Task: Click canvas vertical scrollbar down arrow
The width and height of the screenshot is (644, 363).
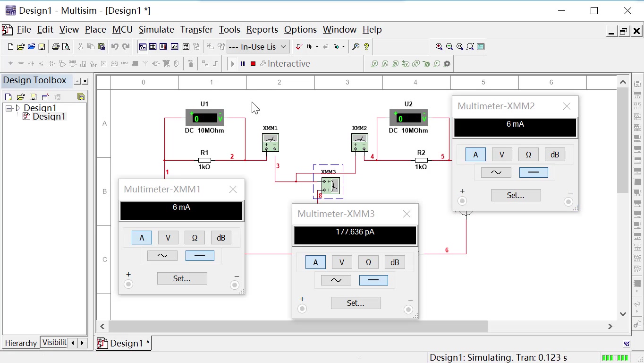Action: point(623,314)
